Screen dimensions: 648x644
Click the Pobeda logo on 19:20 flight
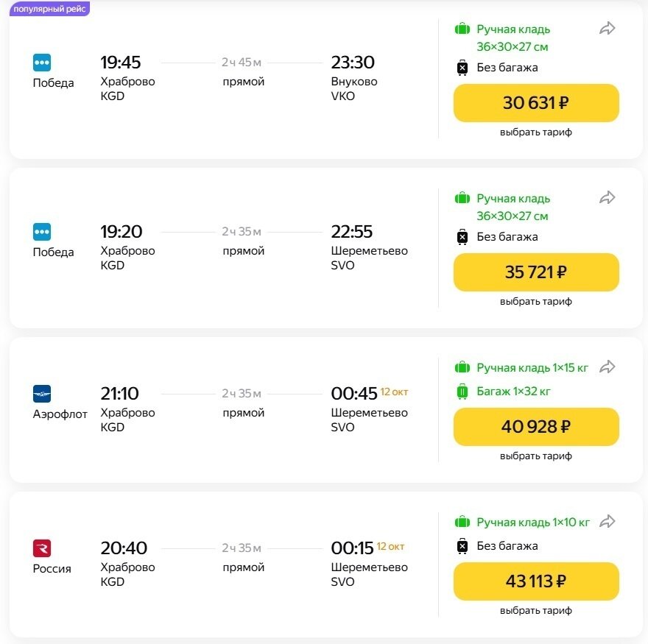pyautogui.click(x=42, y=232)
